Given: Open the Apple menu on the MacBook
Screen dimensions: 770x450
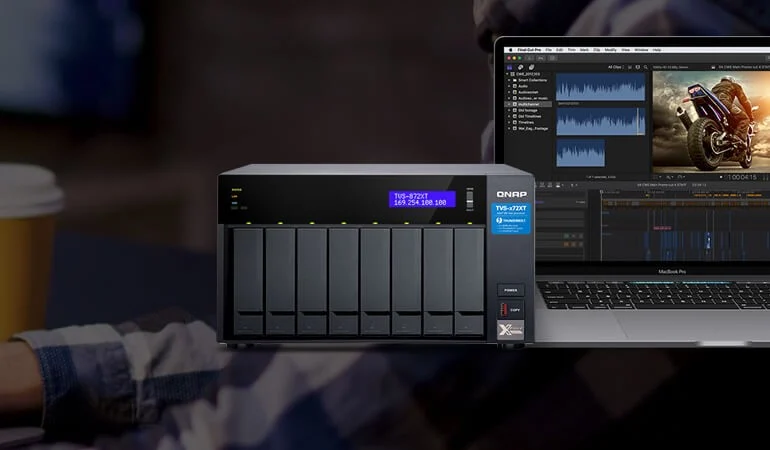Looking at the screenshot, I should (511, 50).
